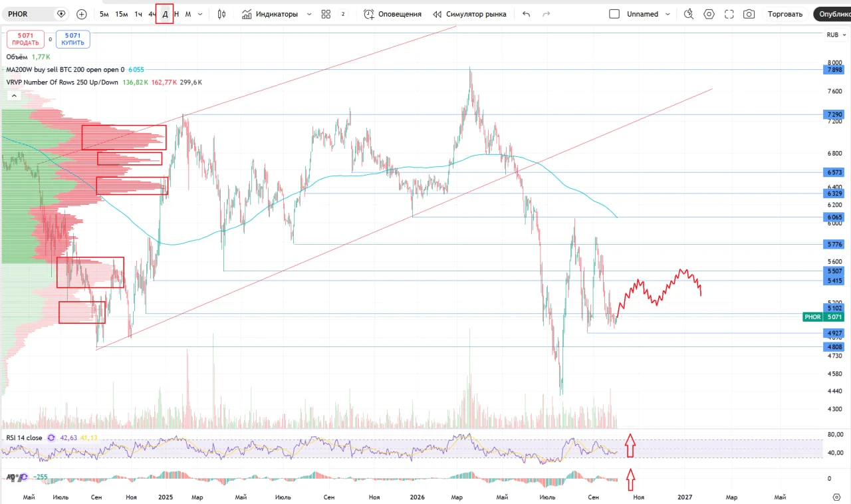Open the candlestick chart type selector
Screen dimensions: 851x504
221,14
